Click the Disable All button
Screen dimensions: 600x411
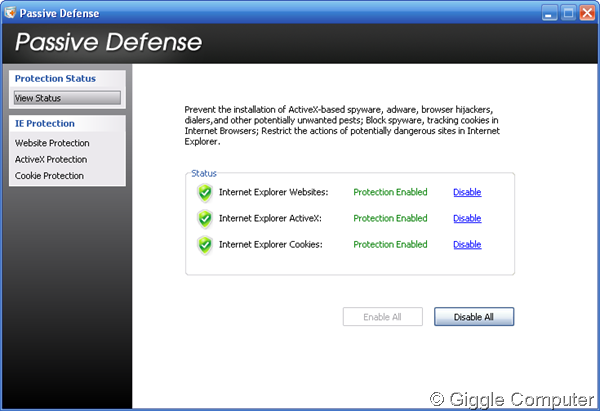474,317
